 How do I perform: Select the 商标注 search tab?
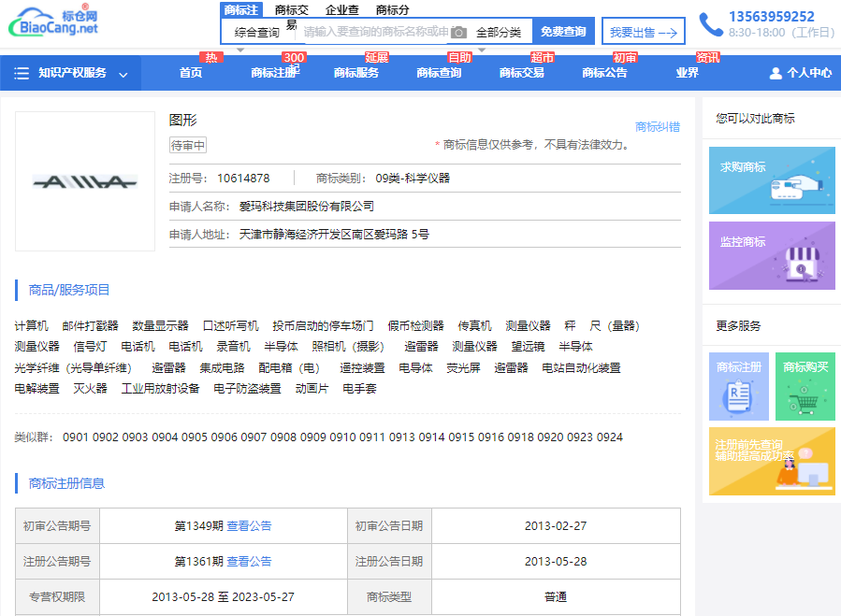[x=240, y=9]
